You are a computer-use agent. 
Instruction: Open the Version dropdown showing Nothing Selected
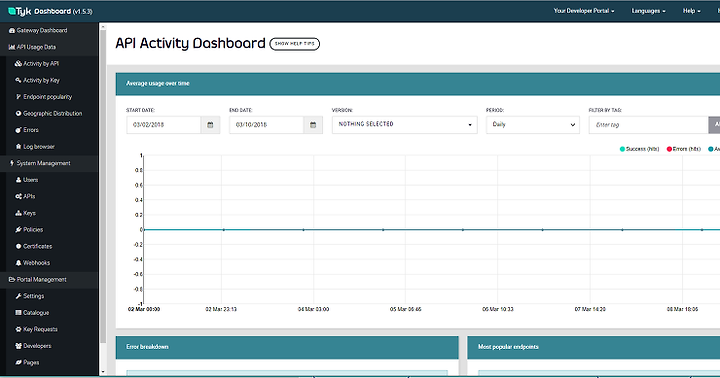[405, 125]
